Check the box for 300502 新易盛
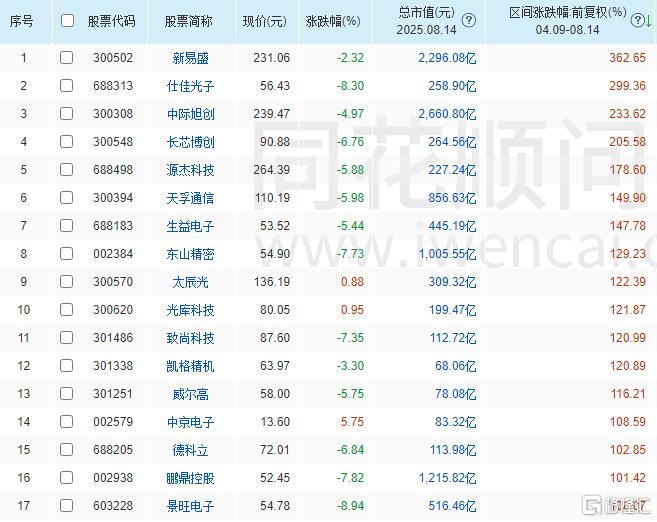 tap(66, 57)
